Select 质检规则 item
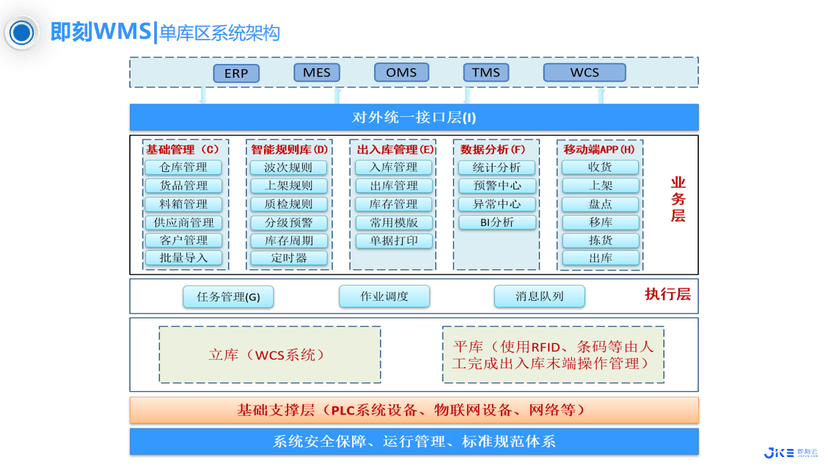Image resolution: width=828 pixels, height=466 pixels. pos(288,204)
